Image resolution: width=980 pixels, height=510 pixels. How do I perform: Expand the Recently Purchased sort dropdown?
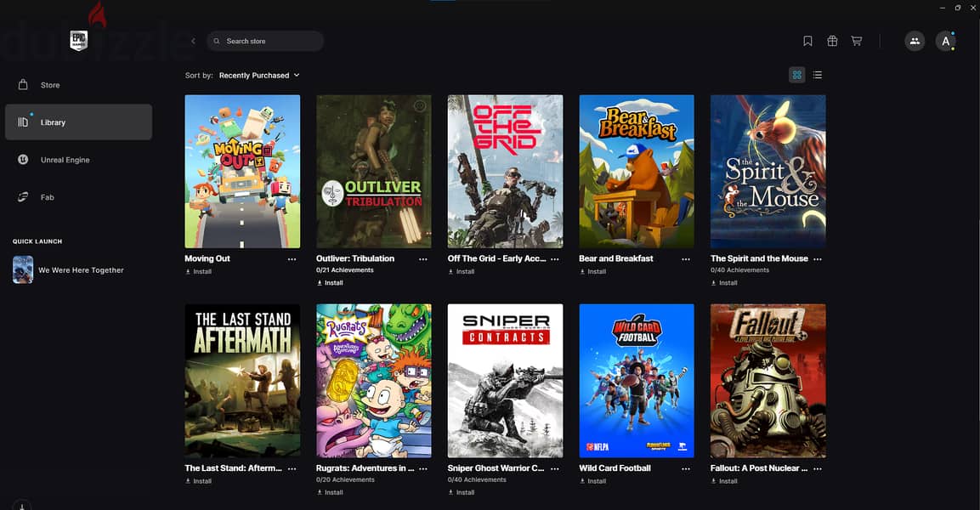click(259, 75)
